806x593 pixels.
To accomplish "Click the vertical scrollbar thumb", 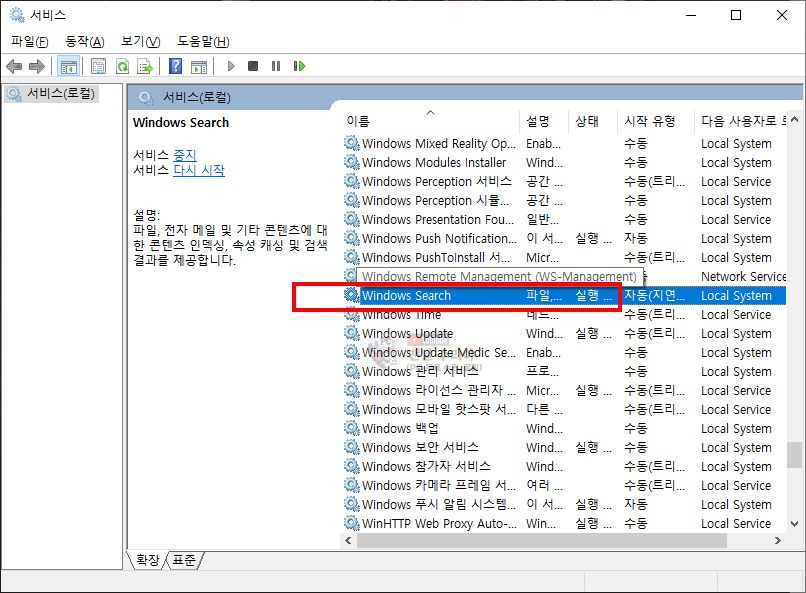I will tap(795, 455).
